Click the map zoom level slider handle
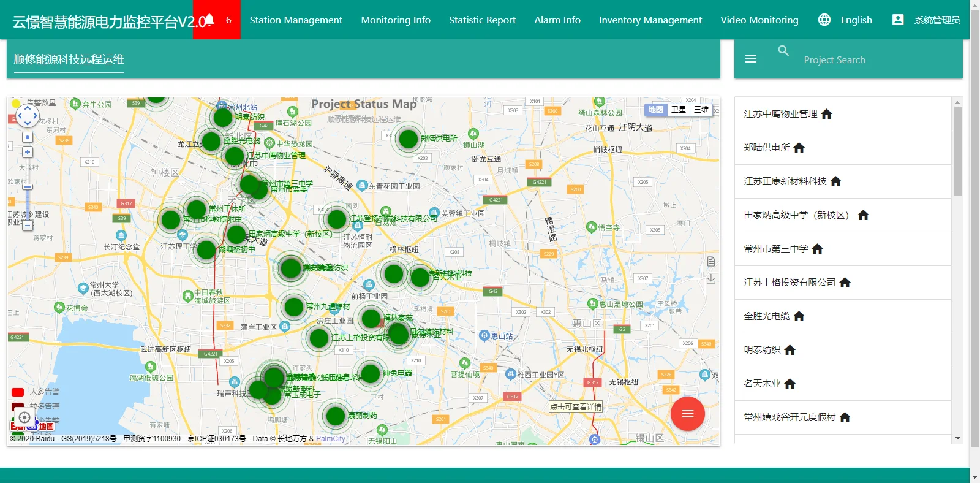 tap(28, 187)
